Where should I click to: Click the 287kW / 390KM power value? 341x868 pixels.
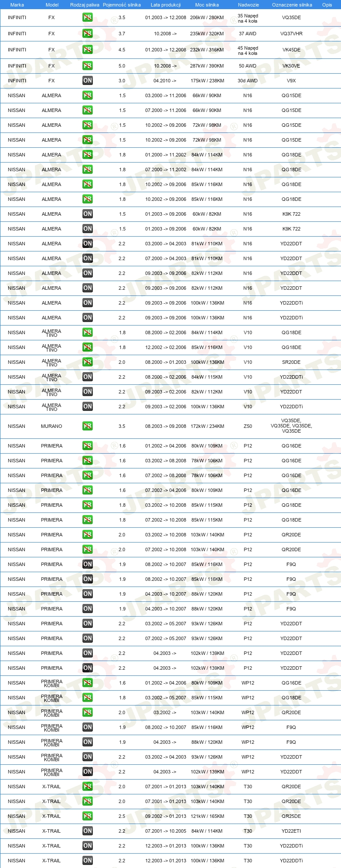tap(207, 66)
